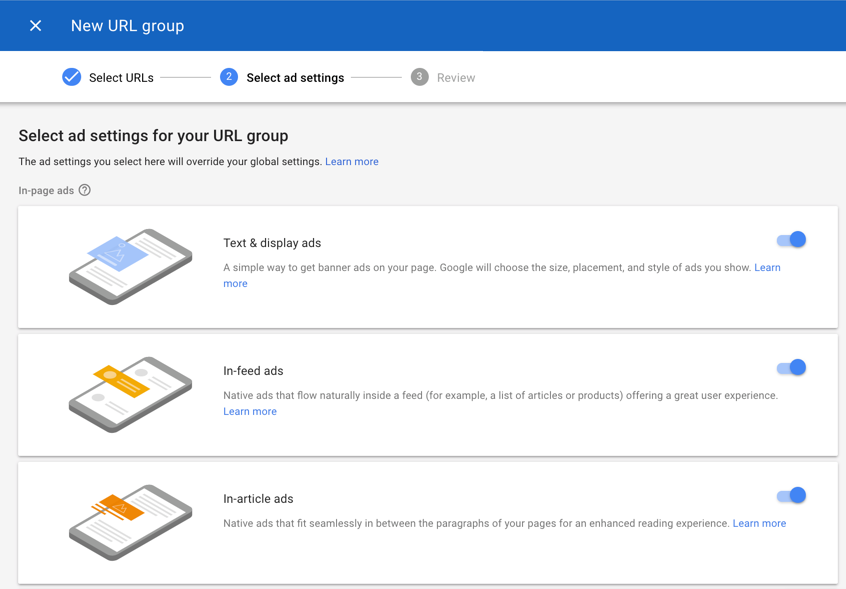Disable the Text & display ads toggle
Viewport: 846px width, 589px height.
point(791,240)
